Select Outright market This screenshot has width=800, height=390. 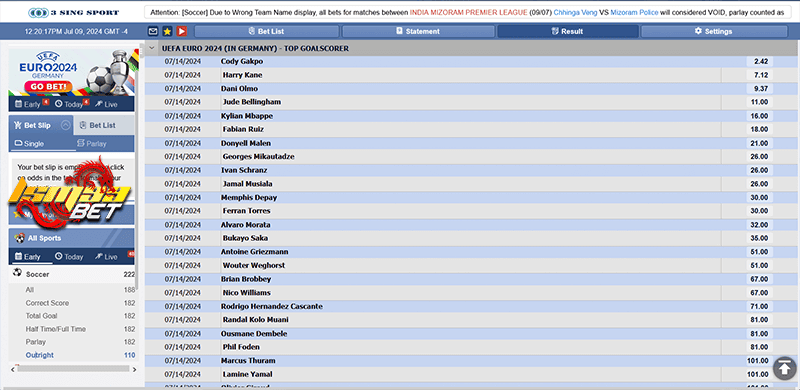click(x=39, y=355)
